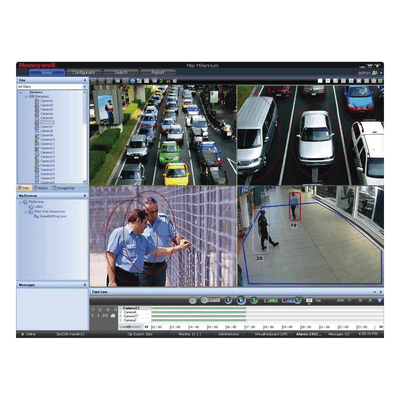
Task: Click the blue round button before center playback
Action: click(x=228, y=300)
